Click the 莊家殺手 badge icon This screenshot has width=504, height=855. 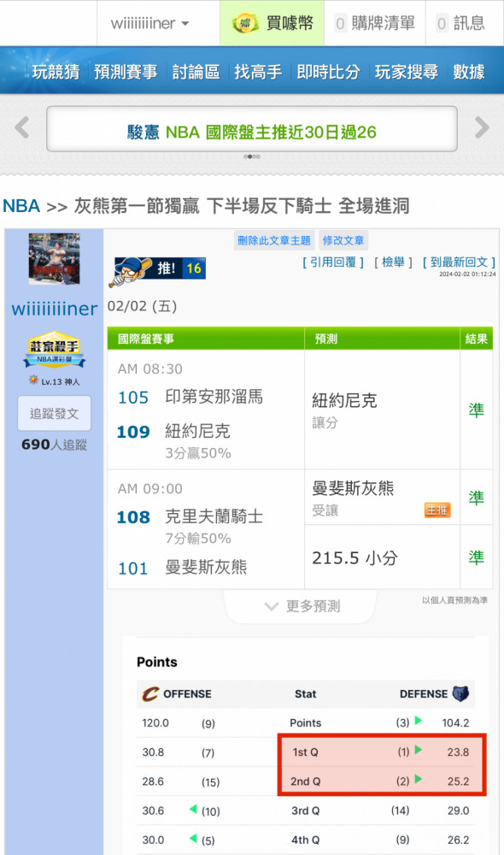click(54, 349)
